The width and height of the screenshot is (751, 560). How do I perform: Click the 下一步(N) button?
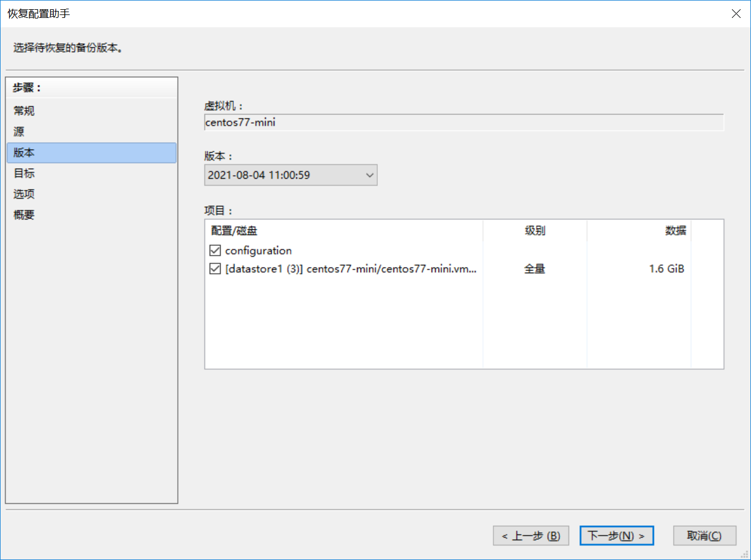[x=616, y=536]
